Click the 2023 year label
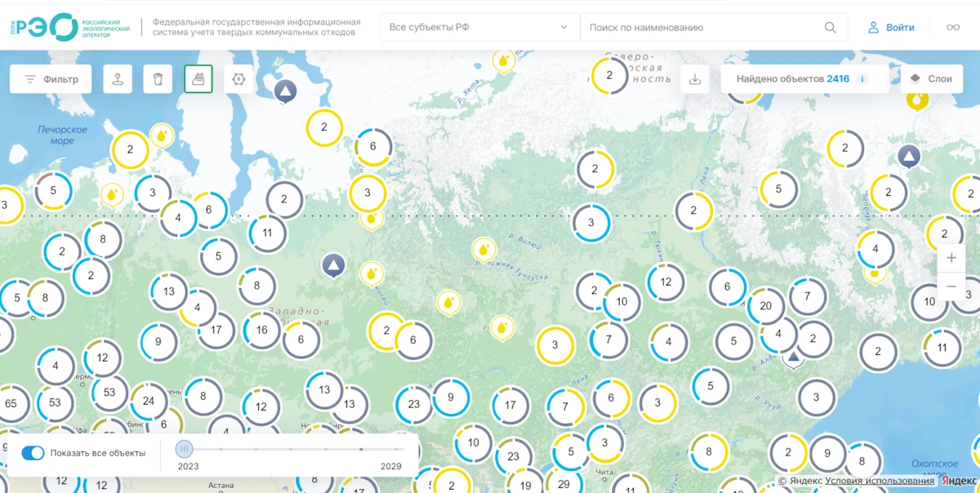 pos(189,467)
